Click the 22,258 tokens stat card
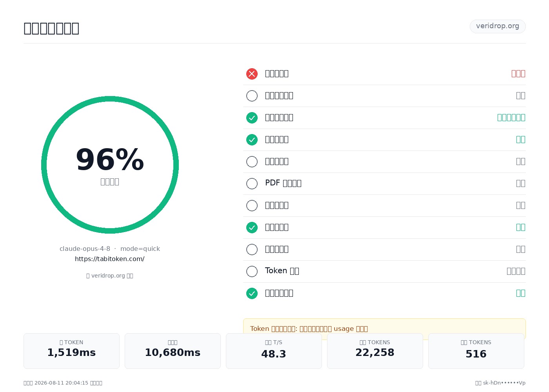 [x=375, y=351]
